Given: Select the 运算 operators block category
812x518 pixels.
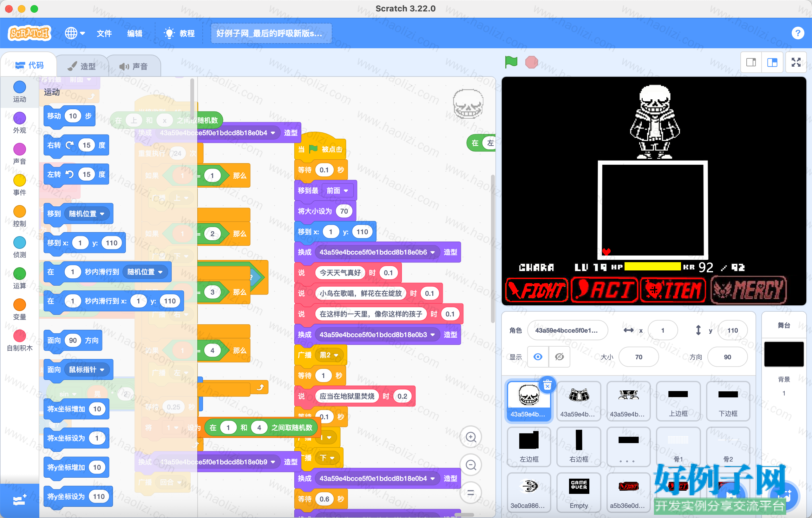Looking at the screenshot, I should pyautogui.click(x=20, y=278).
